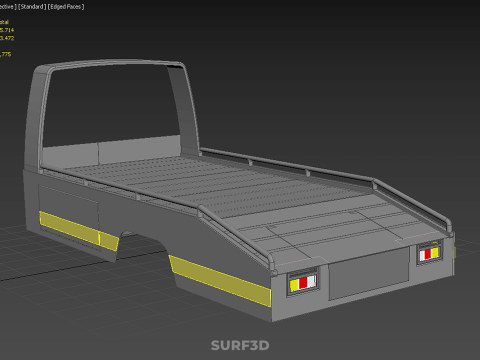Select the statistics value ending 3.472
Screen dimensions: 480x360
click(x=7, y=38)
